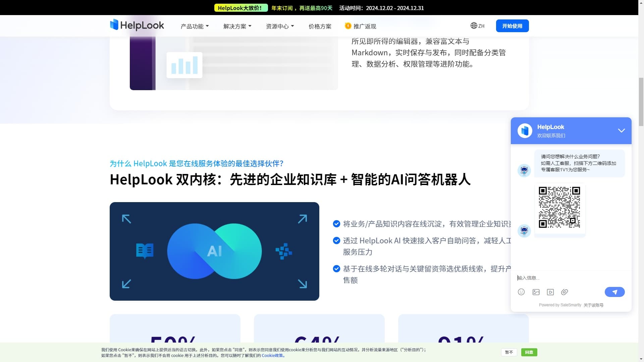Click the 关于该账号 link in chat

[593, 305]
